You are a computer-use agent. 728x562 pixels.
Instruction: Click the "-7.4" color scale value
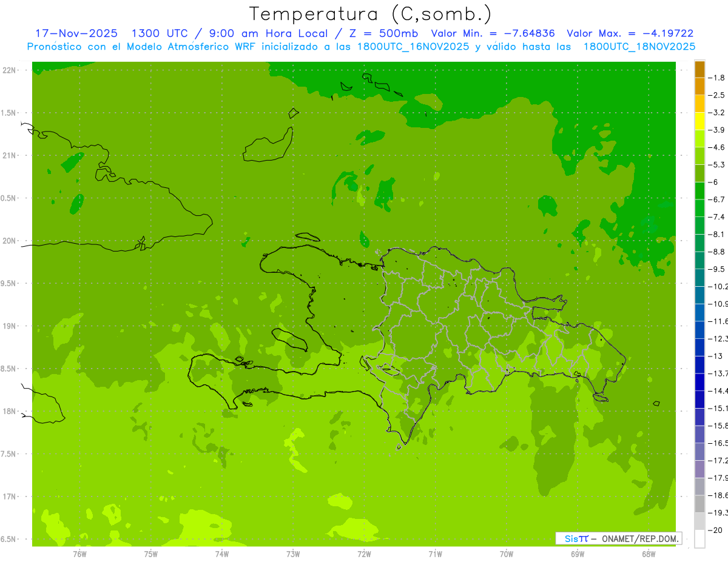(717, 217)
